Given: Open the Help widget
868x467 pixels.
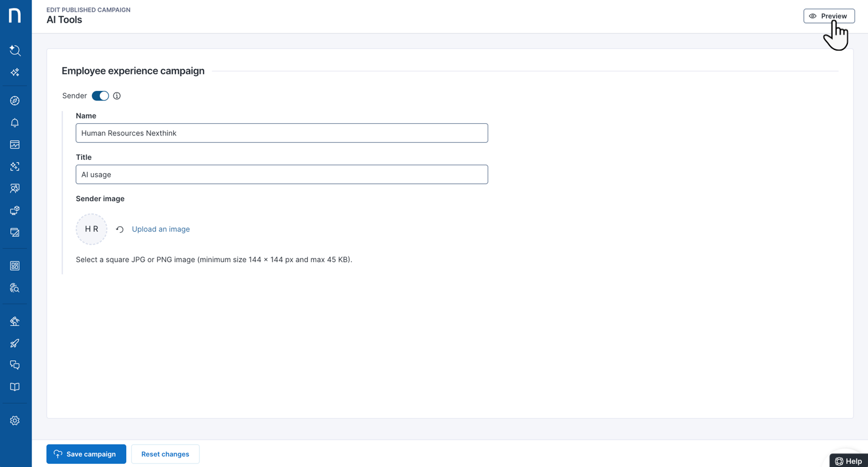Looking at the screenshot, I should [x=848, y=461].
